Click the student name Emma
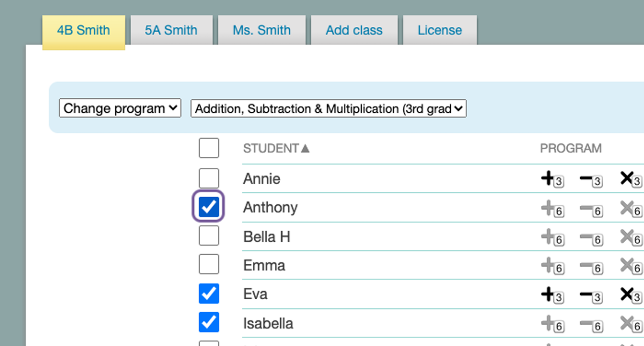Viewport: 644px width, 346px height. coord(264,266)
